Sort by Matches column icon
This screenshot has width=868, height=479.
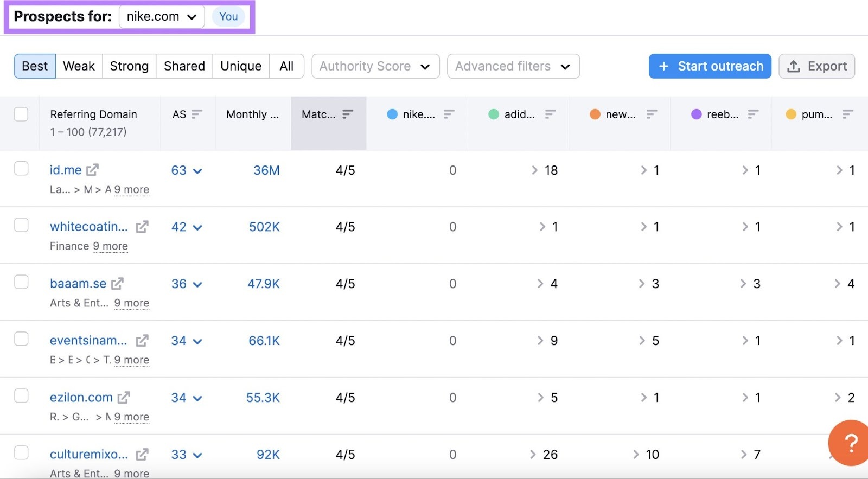[x=348, y=114]
